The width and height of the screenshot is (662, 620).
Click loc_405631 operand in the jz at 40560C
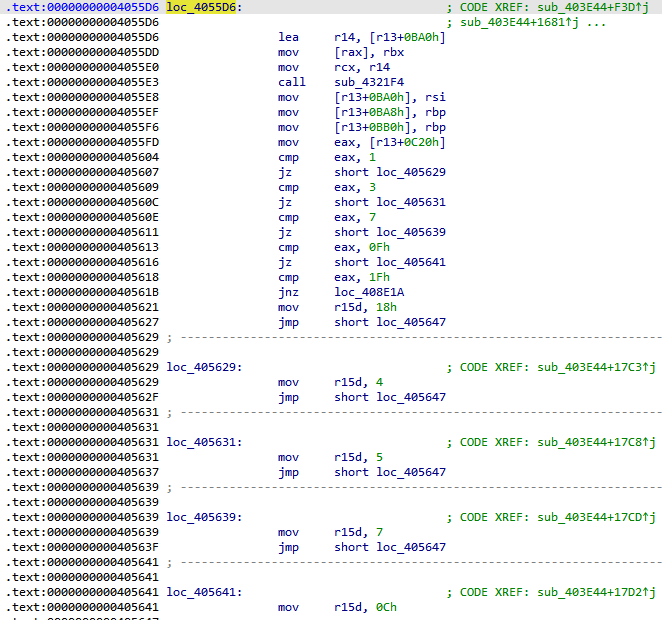pyautogui.click(x=411, y=202)
